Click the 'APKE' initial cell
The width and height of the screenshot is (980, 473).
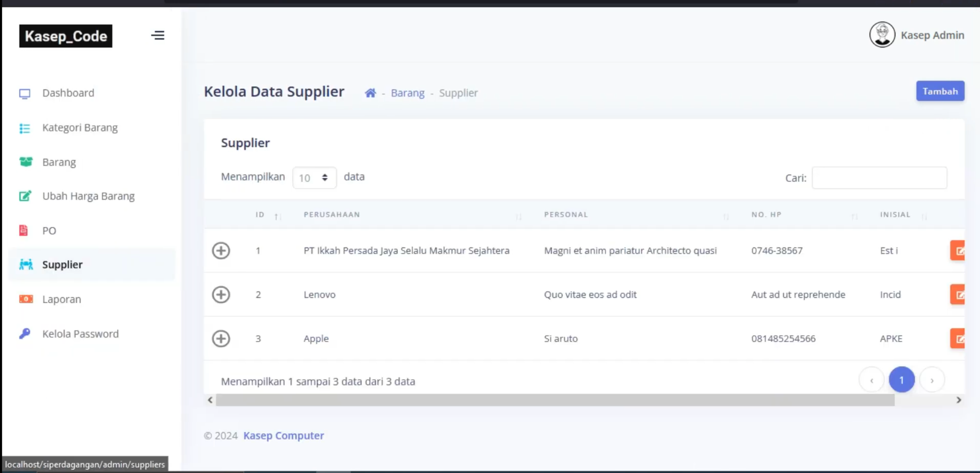tap(891, 339)
